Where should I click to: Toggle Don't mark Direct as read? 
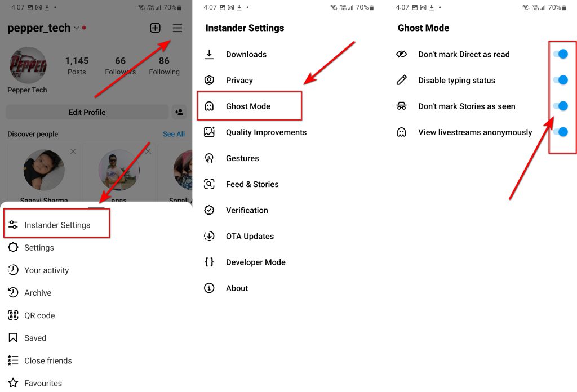click(x=561, y=54)
